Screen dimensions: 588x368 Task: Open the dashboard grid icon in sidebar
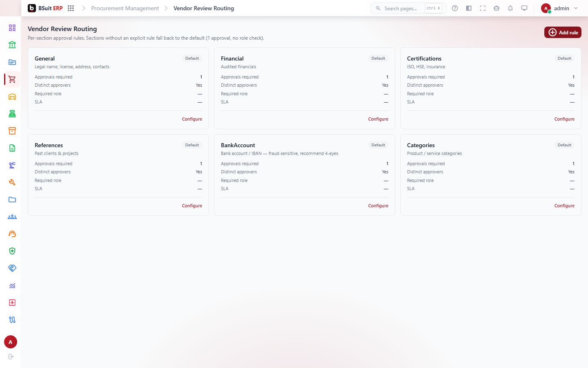pyautogui.click(x=12, y=28)
